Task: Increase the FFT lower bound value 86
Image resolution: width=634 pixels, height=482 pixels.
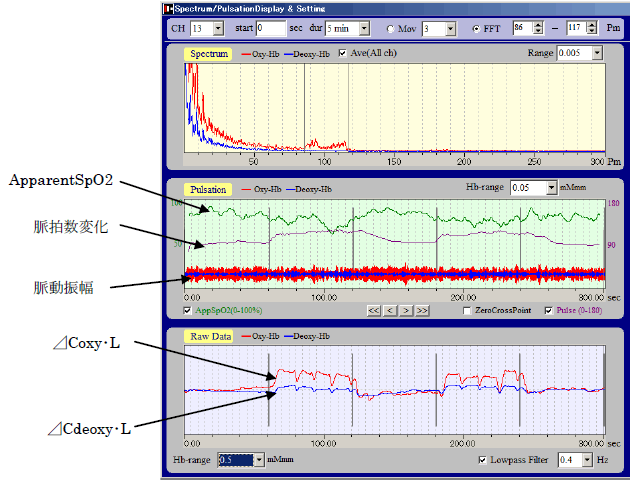Action: tap(538, 25)
